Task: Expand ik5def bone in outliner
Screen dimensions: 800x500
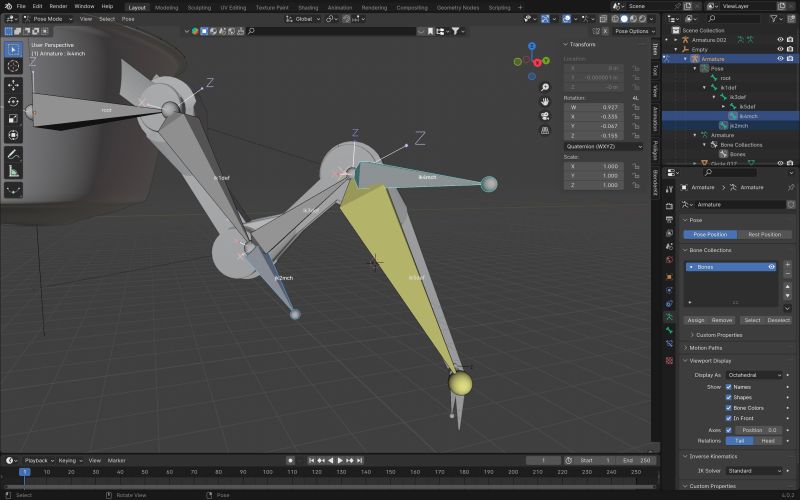Action: point(723,107)
